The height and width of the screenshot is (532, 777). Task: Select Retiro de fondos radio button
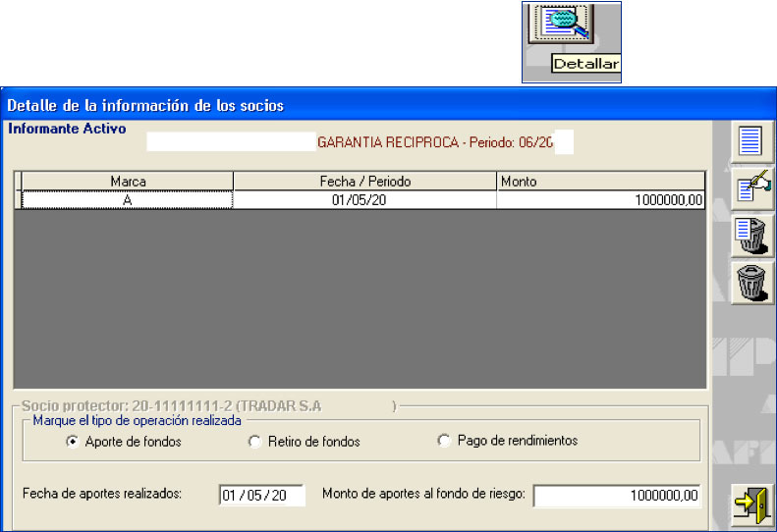point(254,442)
